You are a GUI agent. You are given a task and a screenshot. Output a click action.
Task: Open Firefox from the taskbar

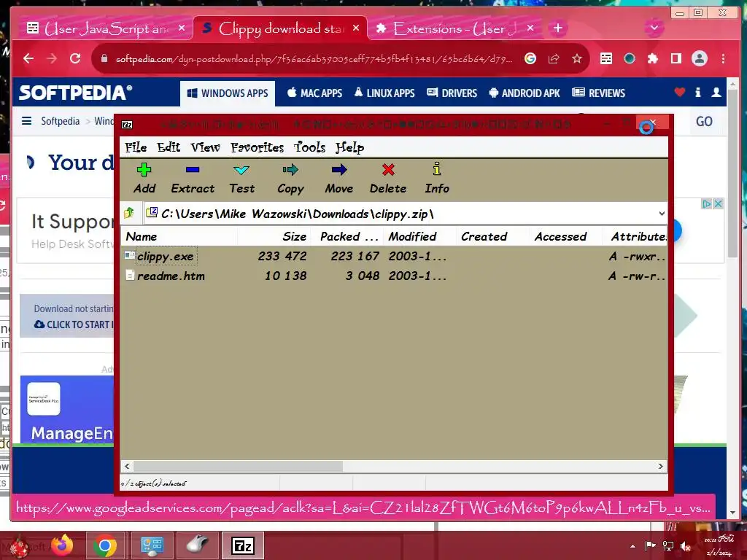63,545
